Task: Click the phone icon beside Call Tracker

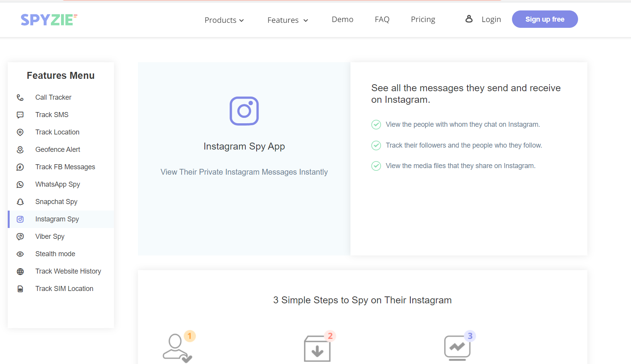Action: [20, 97]
